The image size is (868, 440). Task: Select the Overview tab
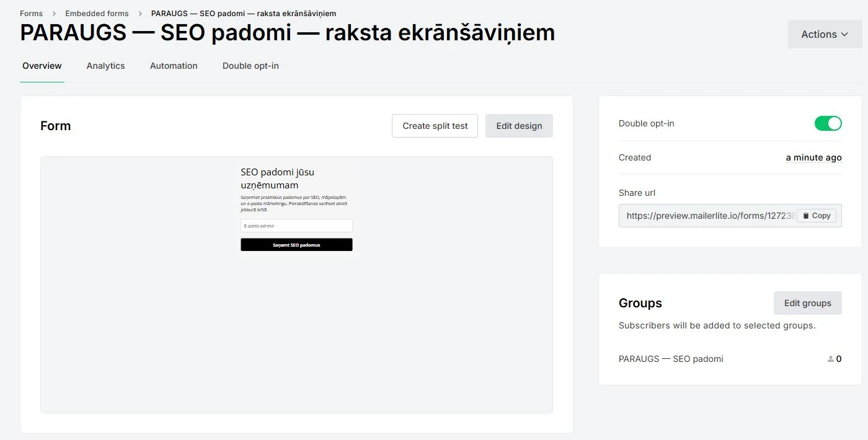pyautogui.click(x=42, y=66)
